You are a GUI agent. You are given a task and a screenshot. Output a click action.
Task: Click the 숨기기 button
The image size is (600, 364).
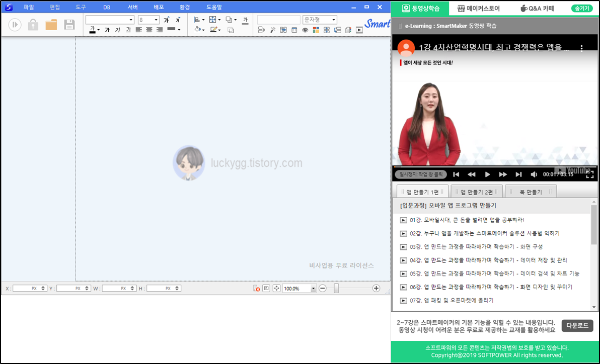point(582,8)
